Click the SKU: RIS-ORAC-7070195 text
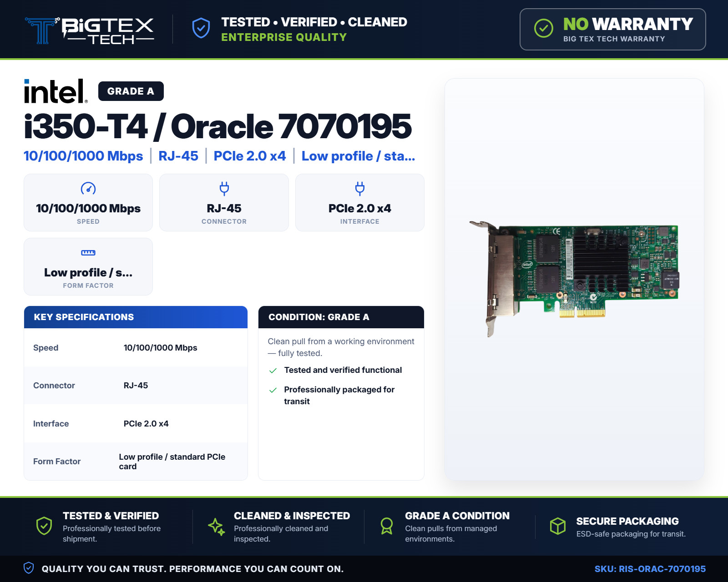 tap(650, 569)
